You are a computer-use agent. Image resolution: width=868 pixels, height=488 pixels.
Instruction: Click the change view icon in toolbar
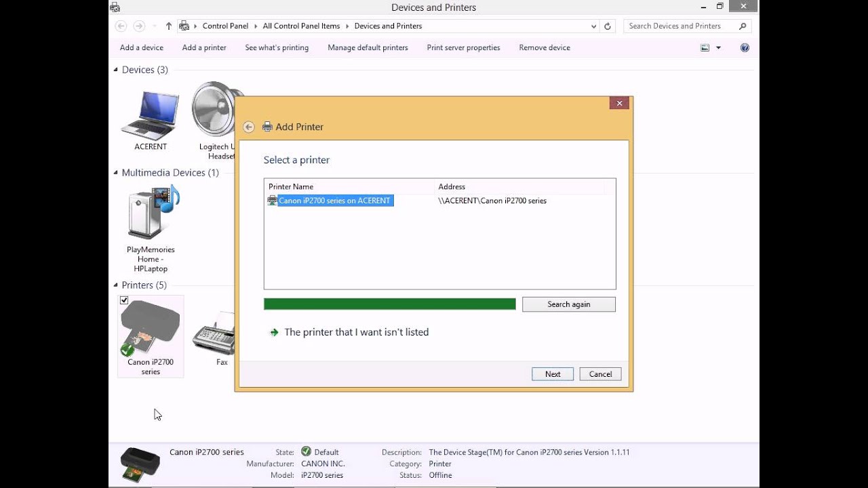[705, 47]
